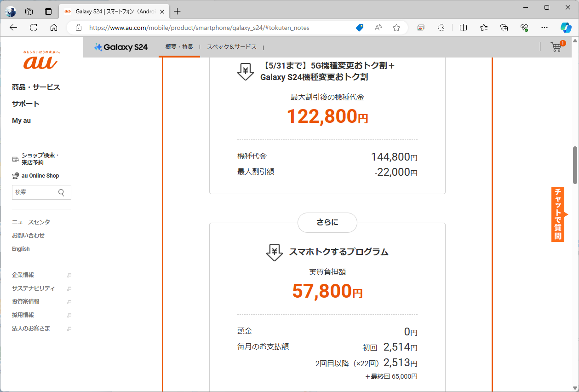Open the screenshot/media toolbar icon
Image resolution: width=579 pixels, height=392 pixels.
click(x=421, y=28)
